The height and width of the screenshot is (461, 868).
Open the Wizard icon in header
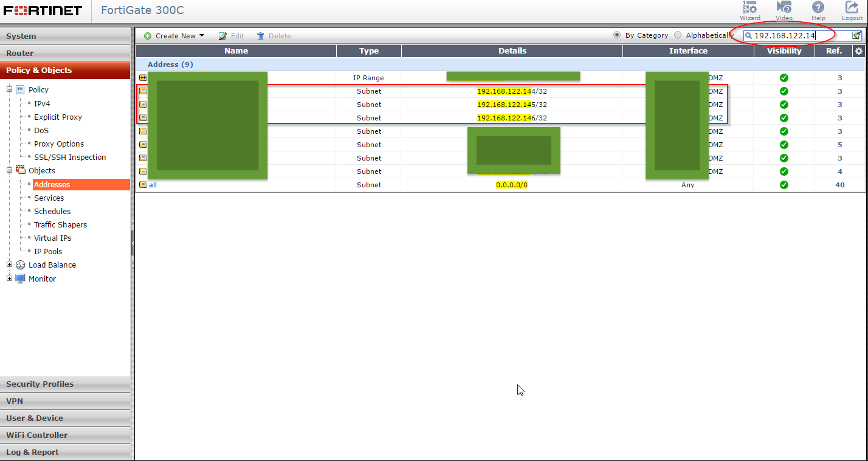pyautogui.click(x=749, y=7)
